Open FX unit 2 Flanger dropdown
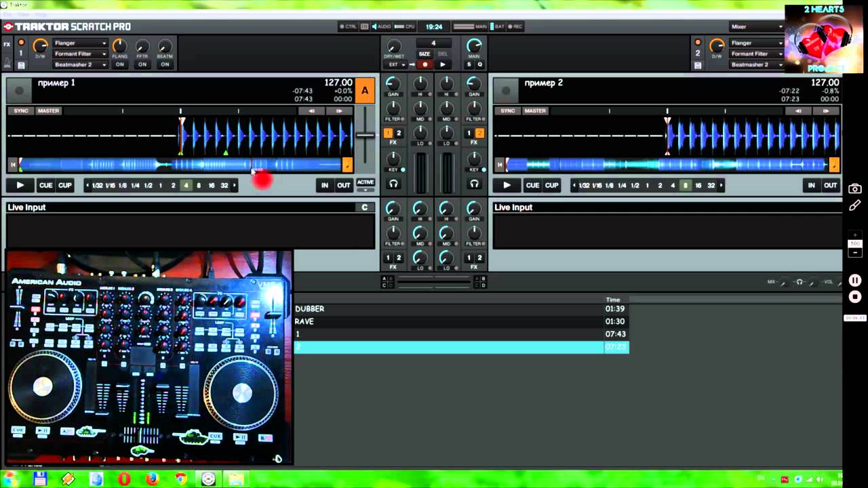This screenshot has height=488, width=868. (757, 43)
